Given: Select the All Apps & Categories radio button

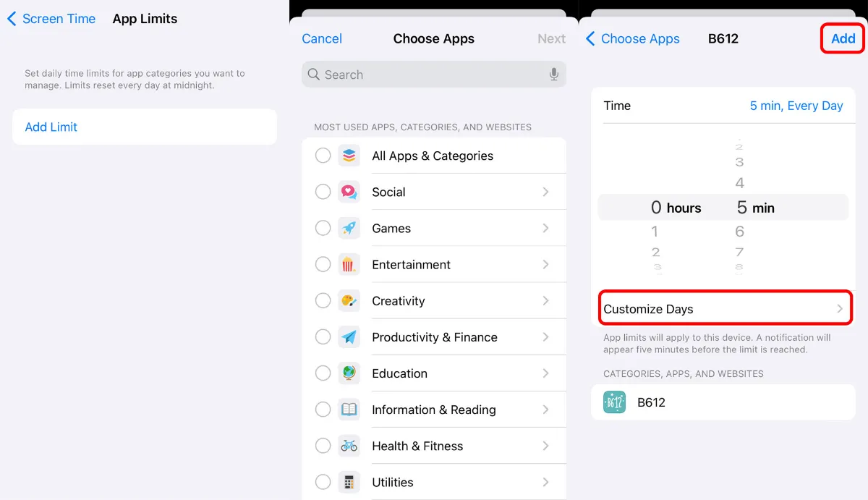Looking at the screenshot, I should (323, 155).
